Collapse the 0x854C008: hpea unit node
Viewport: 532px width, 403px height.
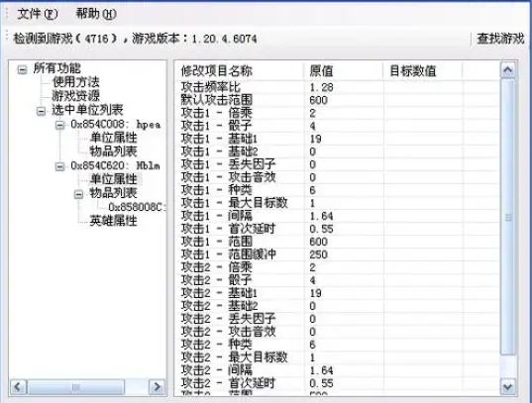coord(59,125)
